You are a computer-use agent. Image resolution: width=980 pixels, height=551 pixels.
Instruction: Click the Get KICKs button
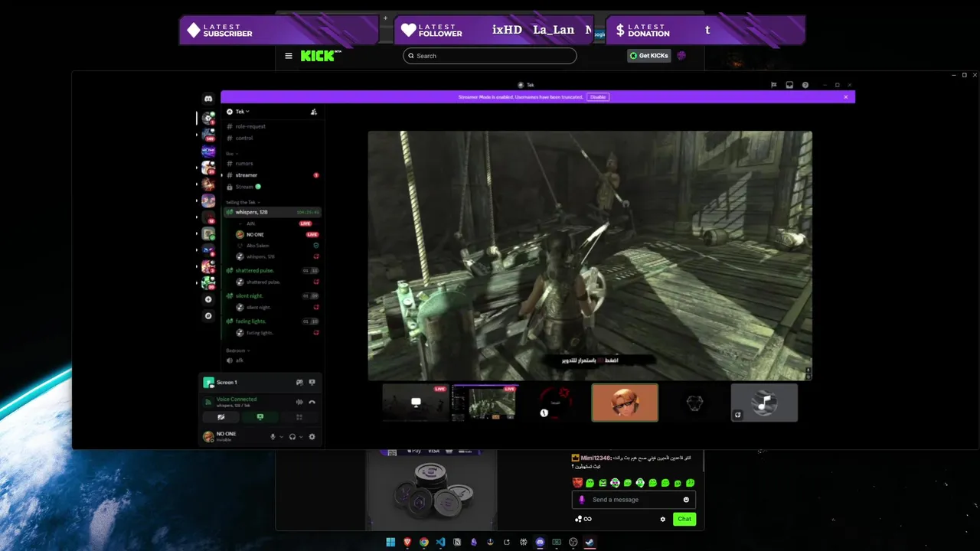(x=649, y=56)
